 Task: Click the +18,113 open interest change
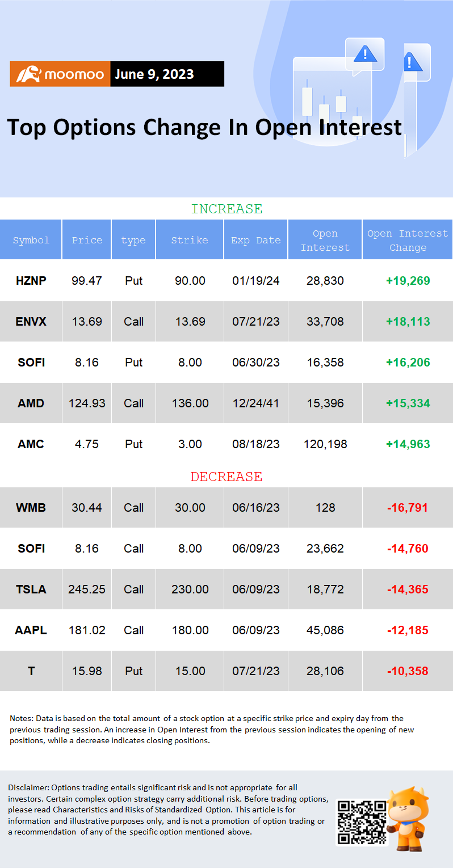click(408, 322)
